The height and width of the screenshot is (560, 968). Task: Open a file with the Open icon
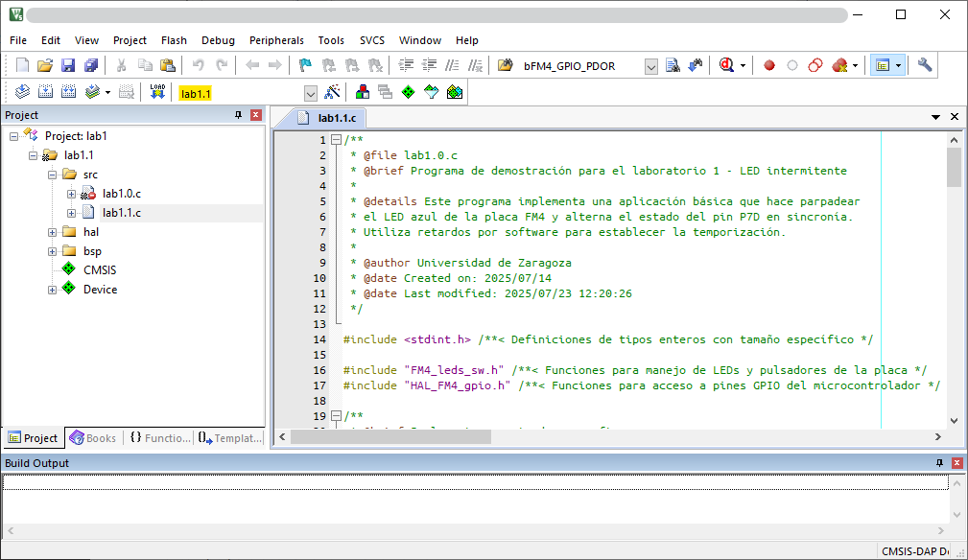pyautogui.click(x=45, y=66)
